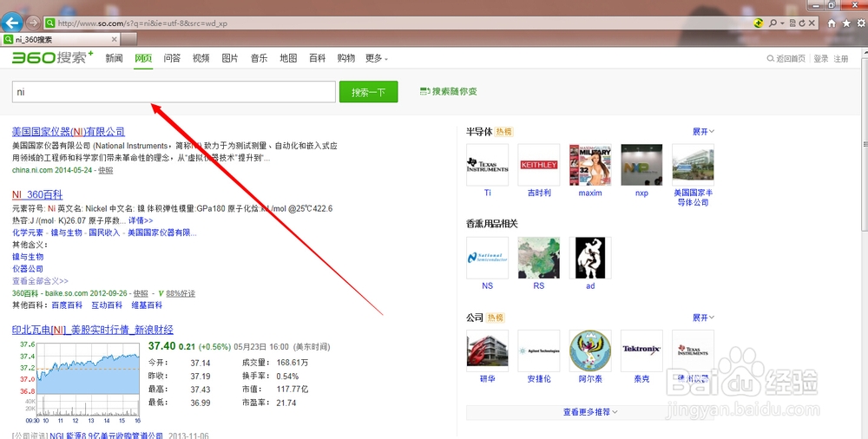
Task: Open a new blank tab button
Action: 128,39
